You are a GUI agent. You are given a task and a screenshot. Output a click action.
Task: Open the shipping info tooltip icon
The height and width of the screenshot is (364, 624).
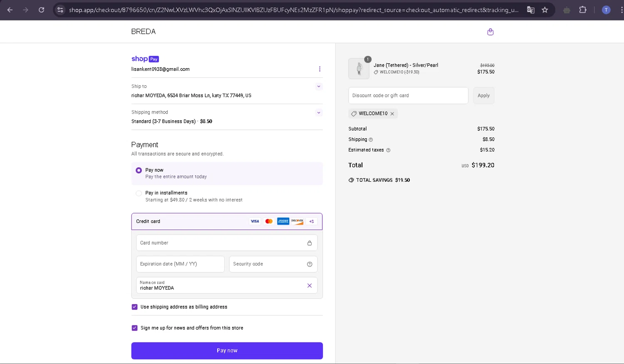coord(371,140)
